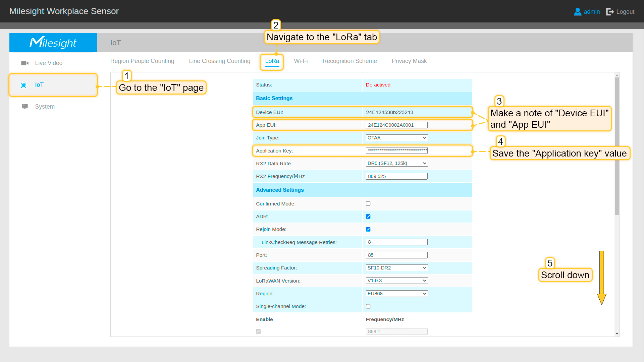The image size is (644, 362).
Task: Click scrollbar down arrow
Action: pos(617,334)
